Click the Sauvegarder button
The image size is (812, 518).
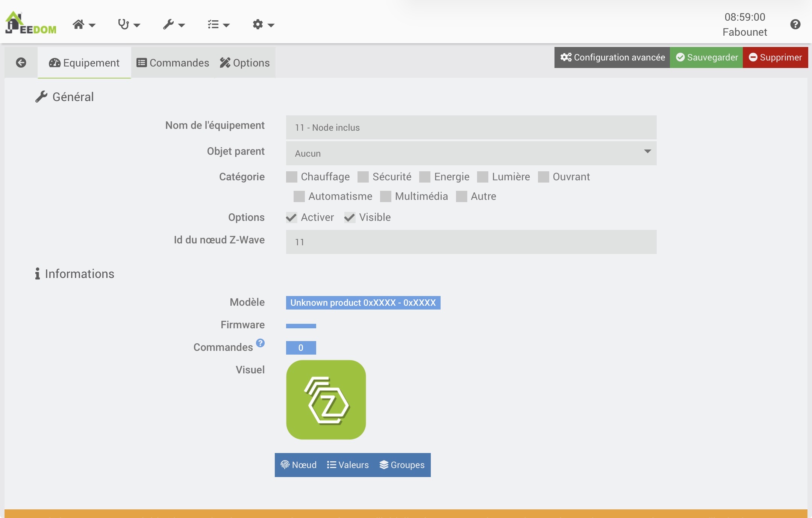706,57
